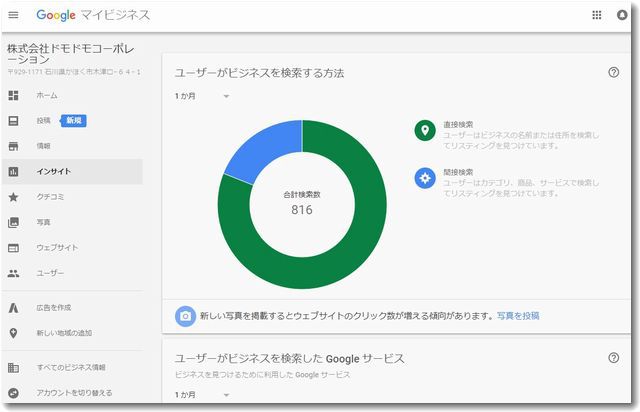
Task: Open the Google apps grid
Action: click(596, 15)
